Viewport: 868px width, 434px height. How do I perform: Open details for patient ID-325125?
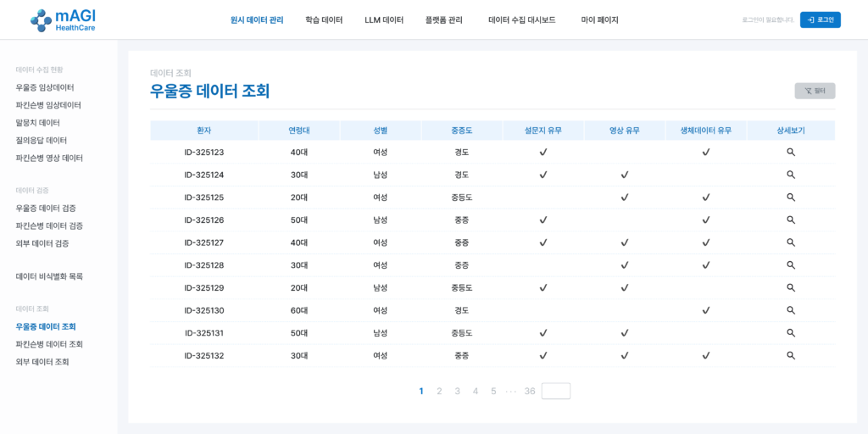pos(790,198)
